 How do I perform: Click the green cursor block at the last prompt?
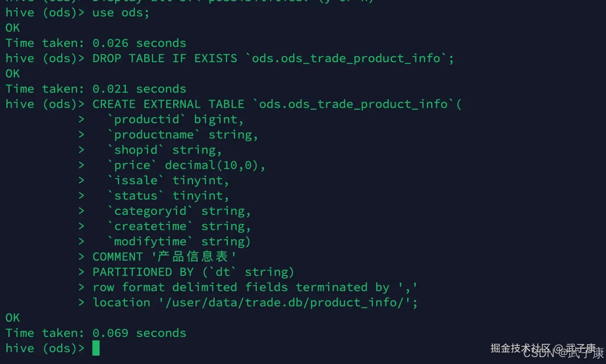pyautogui.click(x=96, y=348)
